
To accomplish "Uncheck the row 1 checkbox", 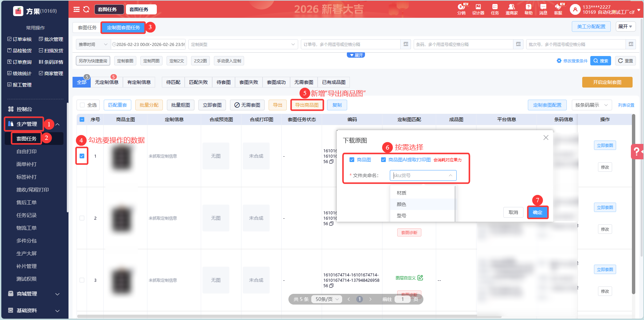I will tap(82, 156).
